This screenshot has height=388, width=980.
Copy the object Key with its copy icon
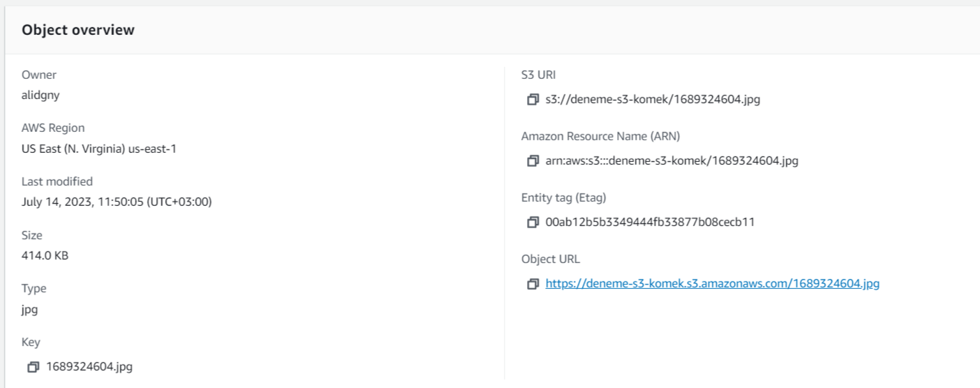click(x=34, y=366)
